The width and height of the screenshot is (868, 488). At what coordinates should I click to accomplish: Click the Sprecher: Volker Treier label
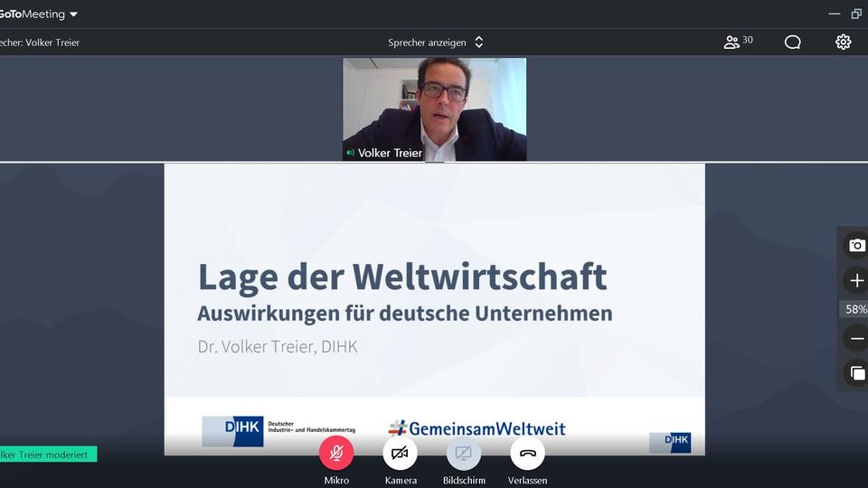[40, 42]
